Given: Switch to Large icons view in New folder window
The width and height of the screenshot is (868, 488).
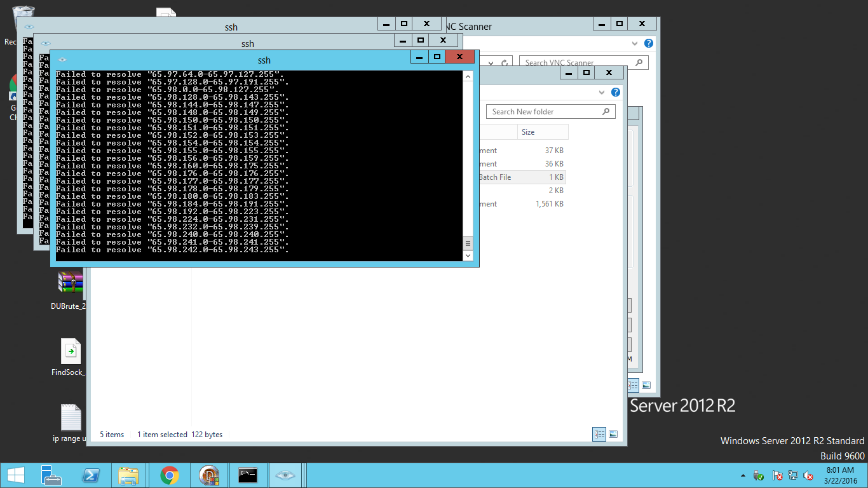Looking at the screenshot, I should [x=613, y=435].
